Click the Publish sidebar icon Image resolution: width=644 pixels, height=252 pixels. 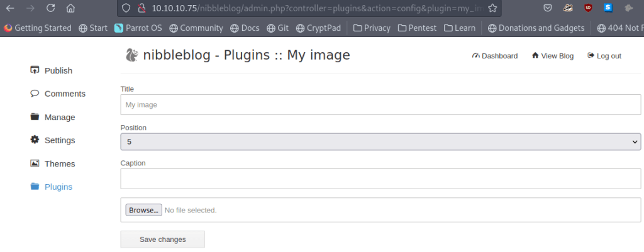pos(35,70)
